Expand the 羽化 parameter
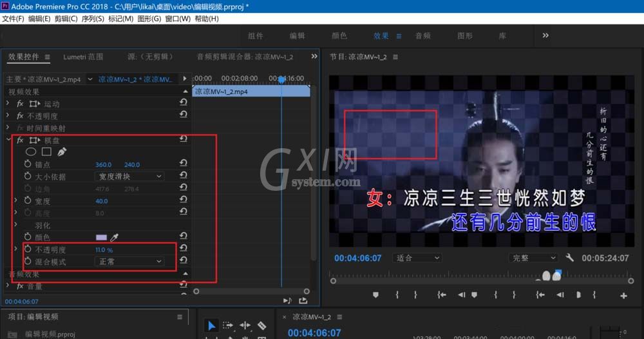The width and height of the screenshot is (644, 339). click(15, 225)
